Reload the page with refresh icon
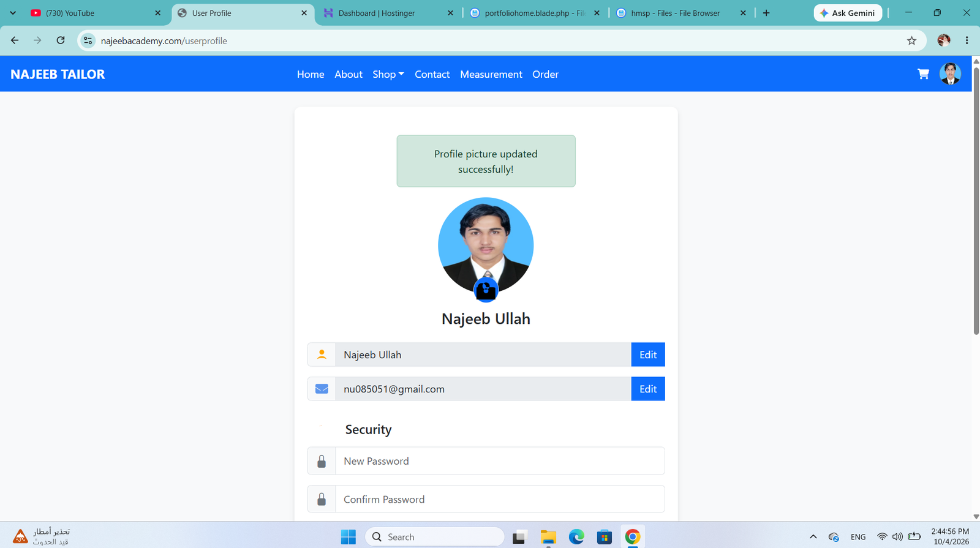980x548 pixels. click(x=61, y=40)
